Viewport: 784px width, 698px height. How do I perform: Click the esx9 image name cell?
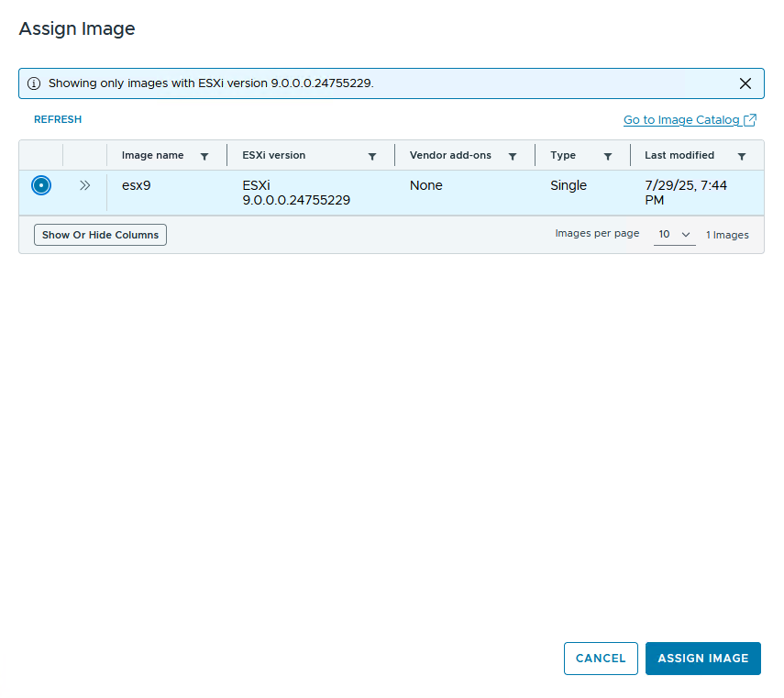(136, 185)
